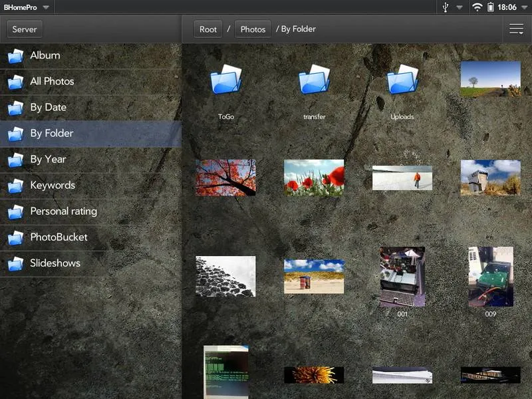Open the Uploads folder icon
Viewport: 532px width, 399px height.
point(402,80)
